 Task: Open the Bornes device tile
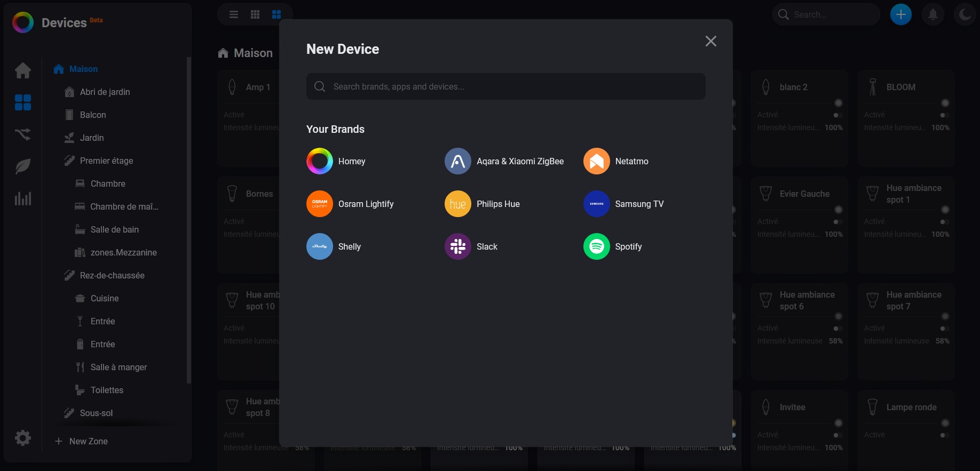point(248,225)
